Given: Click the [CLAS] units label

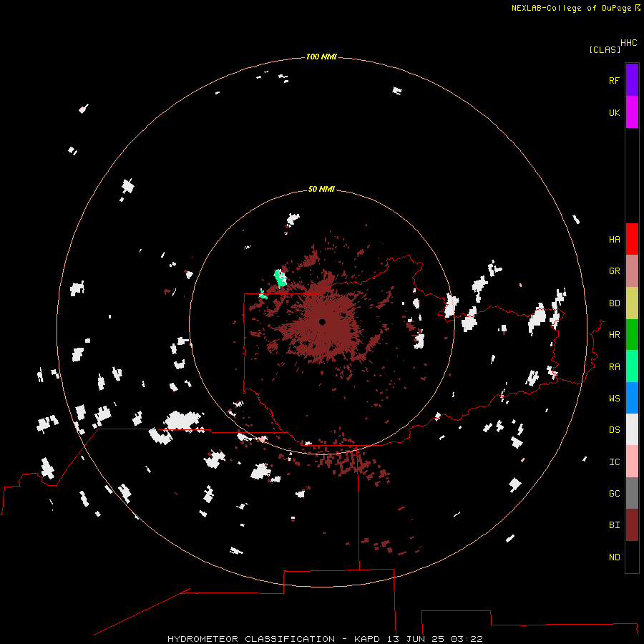Looking at the screenshot, I should pyautogui.click(x=605, y=49).
